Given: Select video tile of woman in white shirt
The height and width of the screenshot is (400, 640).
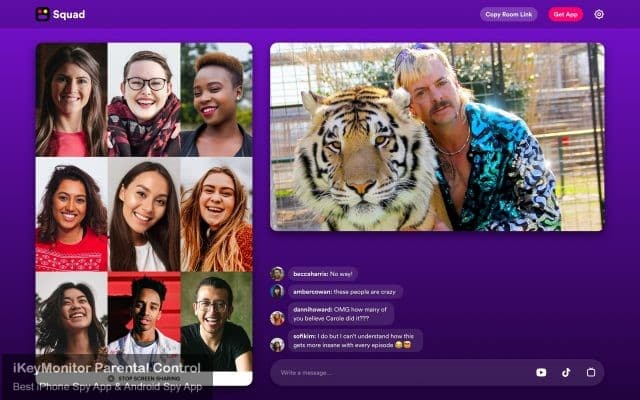Looking at the screenshot, I should 144,214.
